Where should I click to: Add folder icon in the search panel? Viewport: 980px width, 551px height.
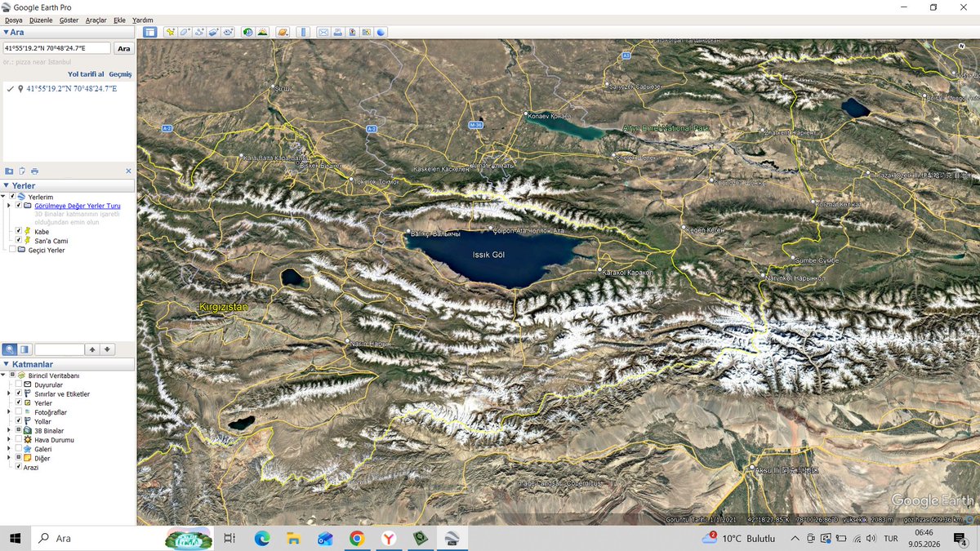pyautogui.click(x=9, y=171)
